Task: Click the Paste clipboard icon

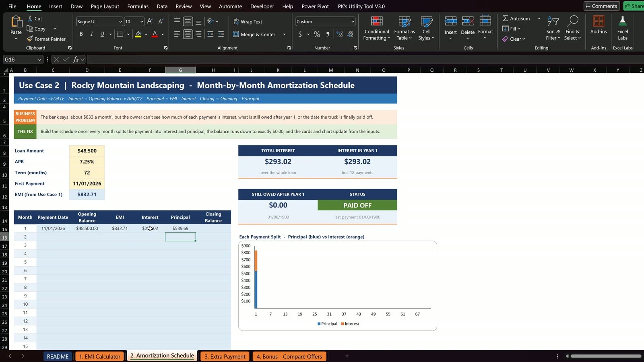Action: (16, 22)
